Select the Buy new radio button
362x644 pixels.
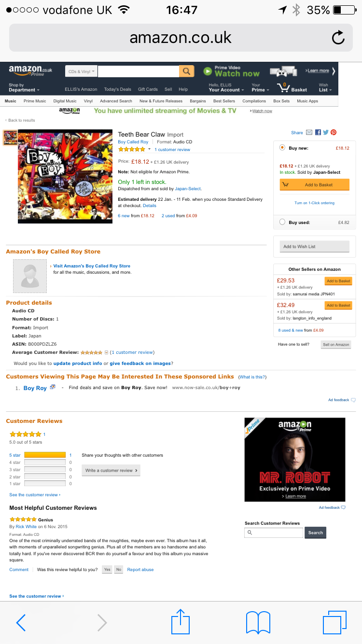[x=282, y=148]
